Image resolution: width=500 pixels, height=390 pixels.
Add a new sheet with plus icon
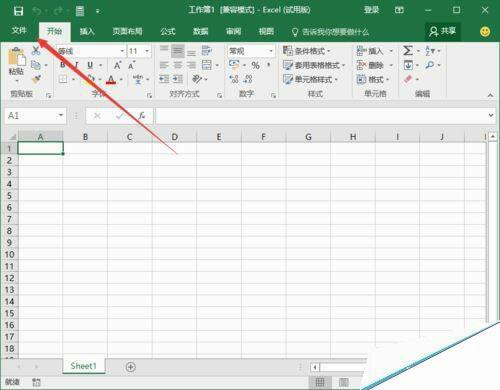pos(130,367)
